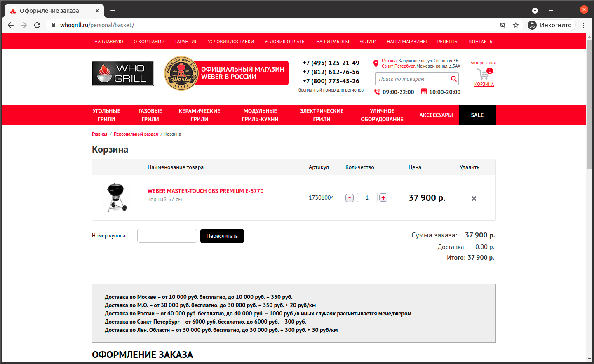This screenshot has height=364, width=594.
Task: Open the tab search dropdown
Action: click(x=535, y=11)
